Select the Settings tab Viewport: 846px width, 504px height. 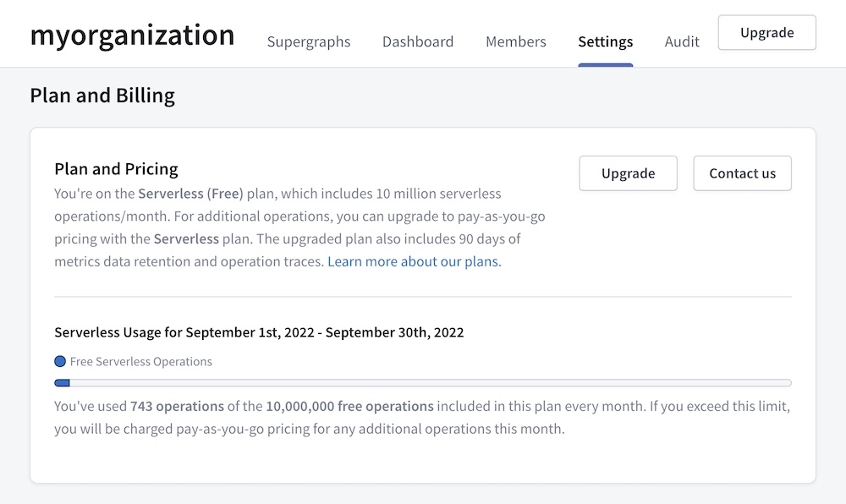click(606, 41)
